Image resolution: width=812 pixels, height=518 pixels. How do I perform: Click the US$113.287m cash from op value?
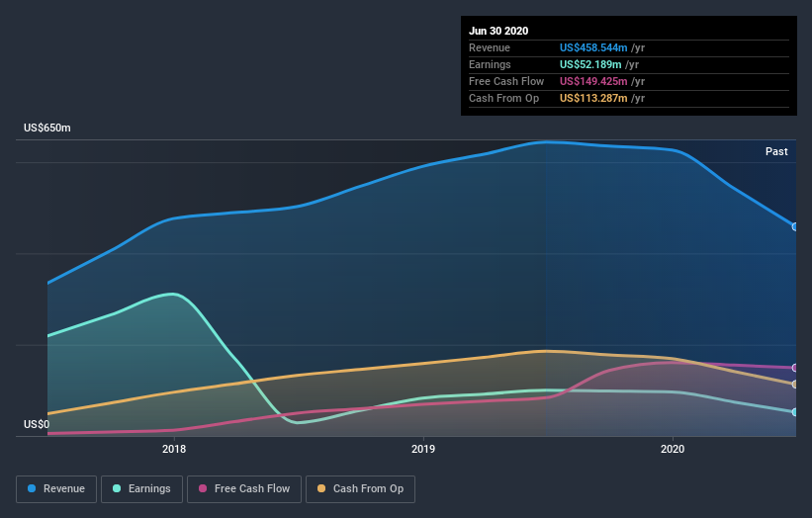(x=593, y=98)
